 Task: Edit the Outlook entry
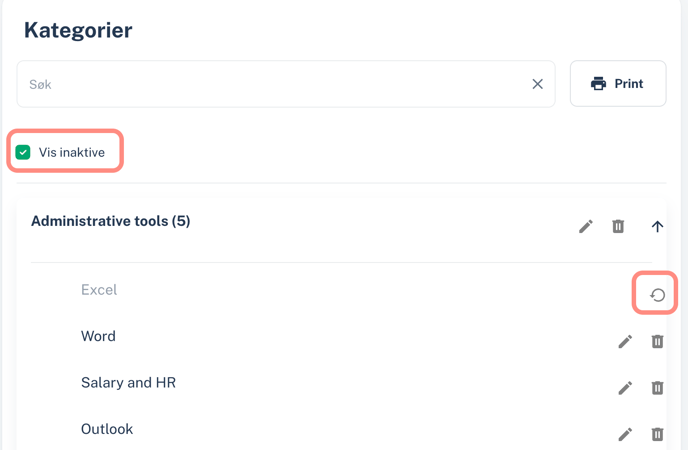click(625, 434)
